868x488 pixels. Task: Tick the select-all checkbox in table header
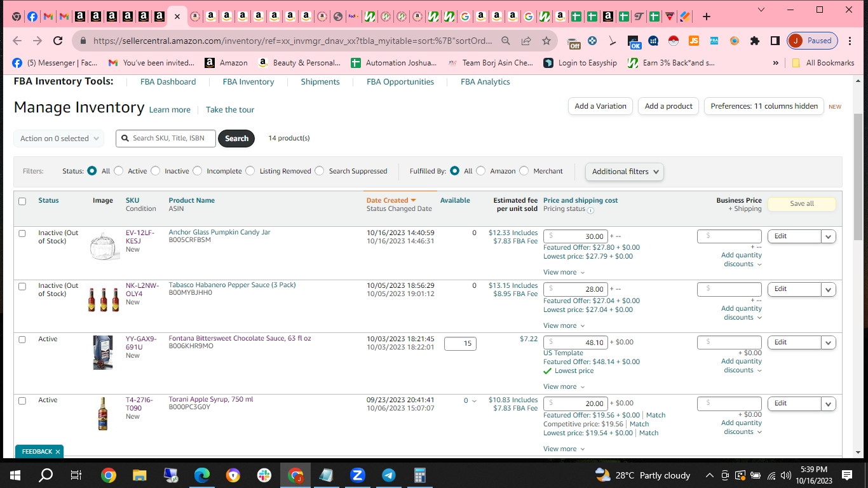(x=22, y=201)
